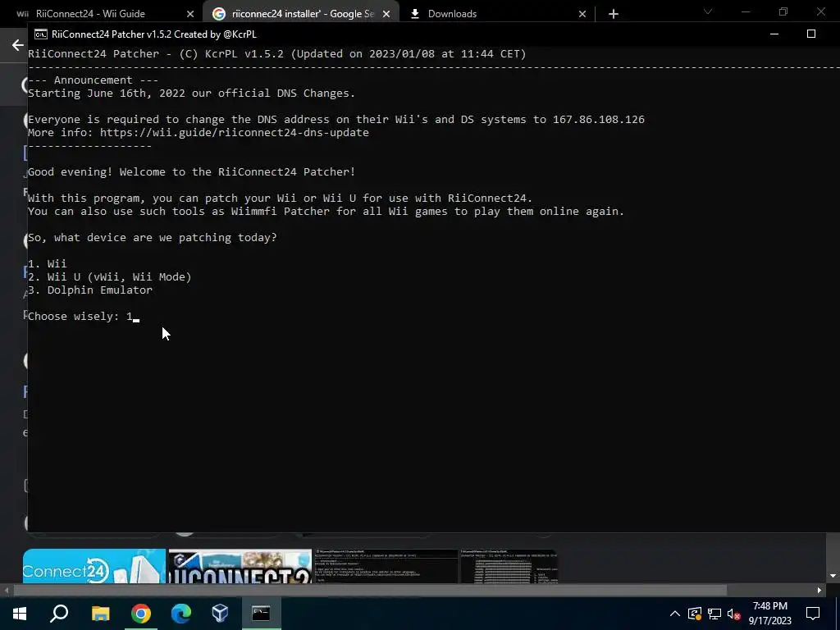The height and width of the screenshot is (630, 840).
Task: Open the third patcher screenshot thumbnail
Action: click(x=386, y=566)
